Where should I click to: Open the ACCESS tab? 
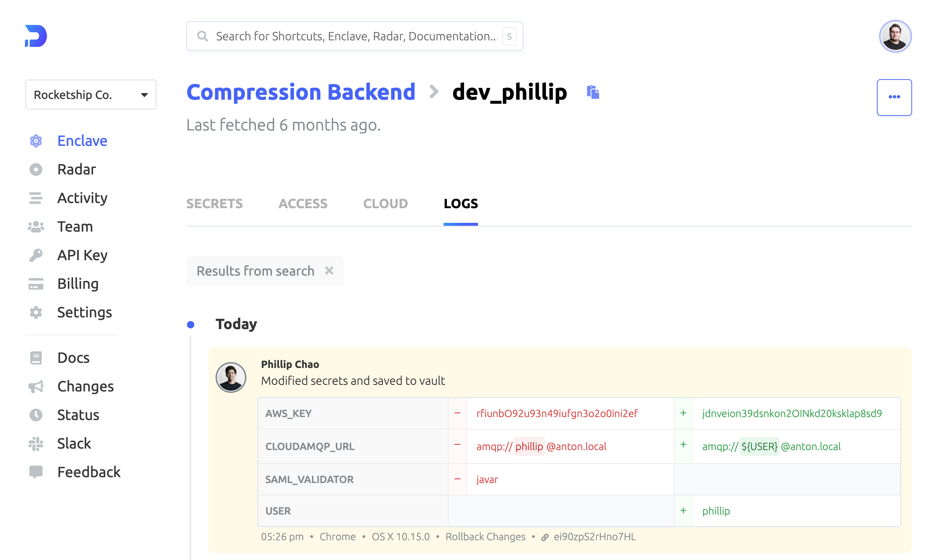tap(303, 204)
